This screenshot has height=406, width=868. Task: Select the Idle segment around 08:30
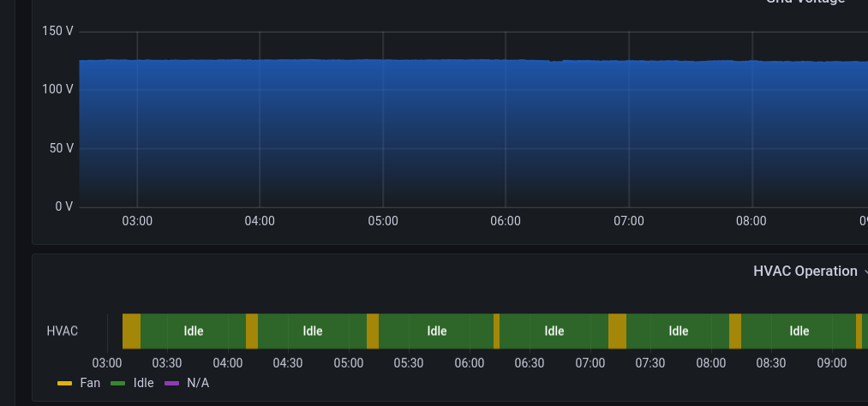tap(799, 331)
